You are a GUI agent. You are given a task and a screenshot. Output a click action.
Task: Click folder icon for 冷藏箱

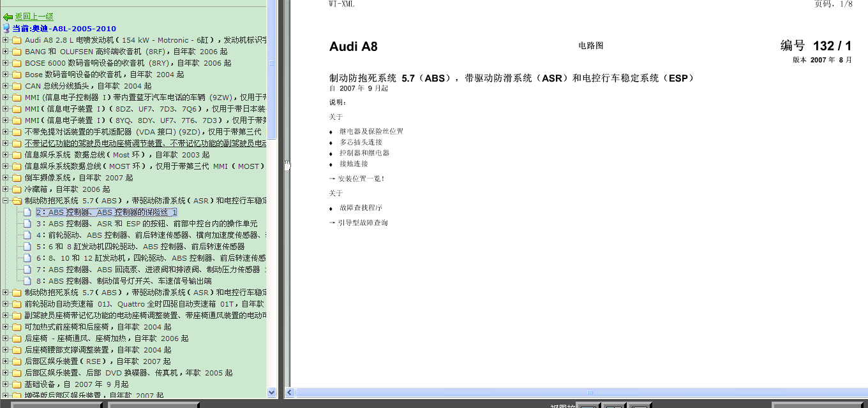[17, 189]
